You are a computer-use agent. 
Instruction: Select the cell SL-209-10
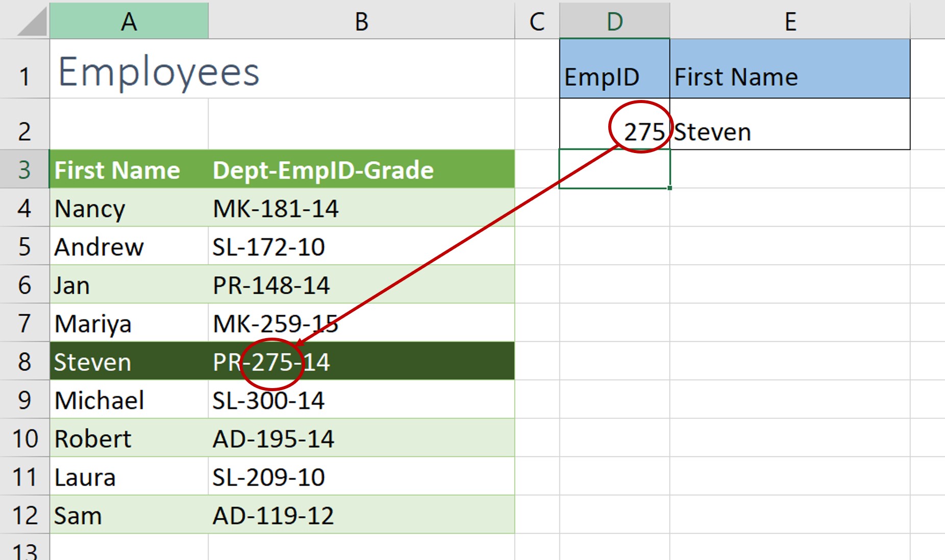[361, 476]
